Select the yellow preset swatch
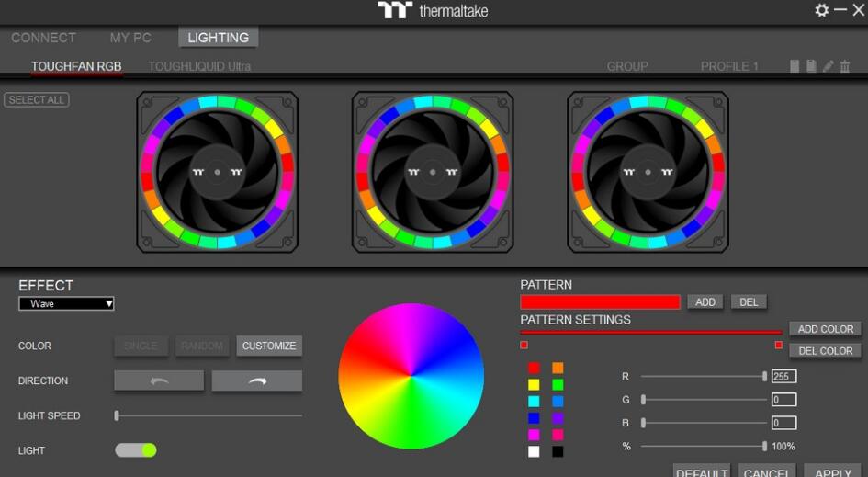 (534, 384)
